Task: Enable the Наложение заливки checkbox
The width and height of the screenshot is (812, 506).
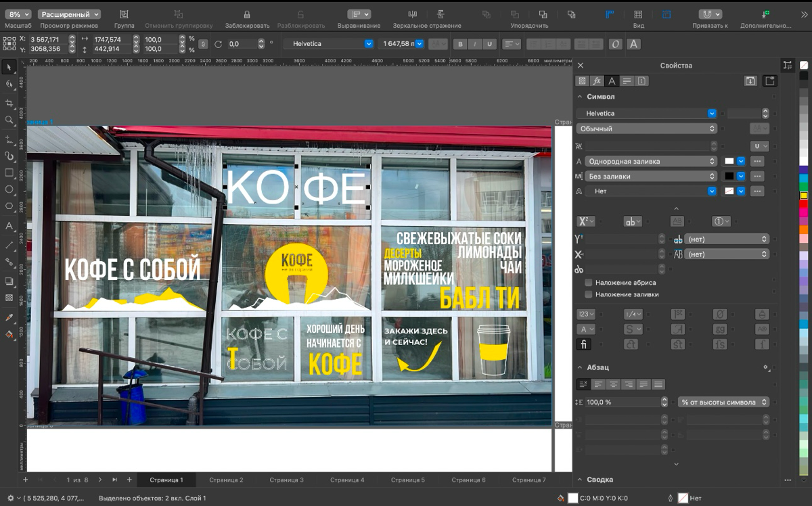Action: [589, 294]
